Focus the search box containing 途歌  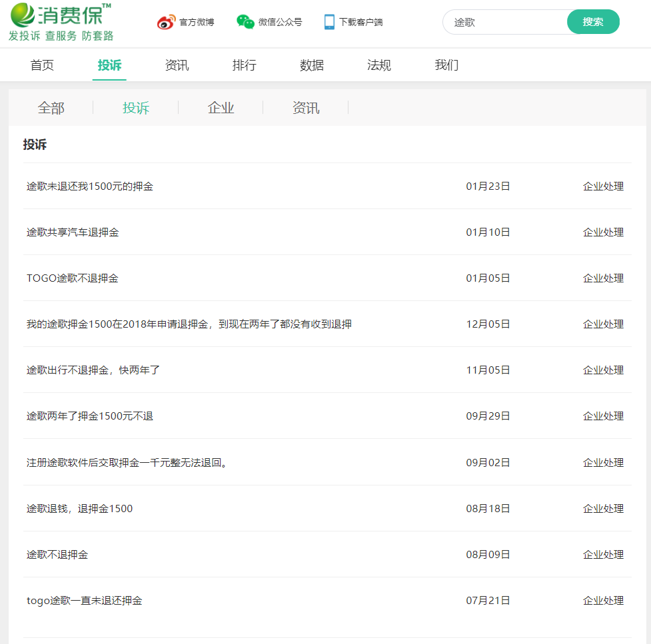505,22
